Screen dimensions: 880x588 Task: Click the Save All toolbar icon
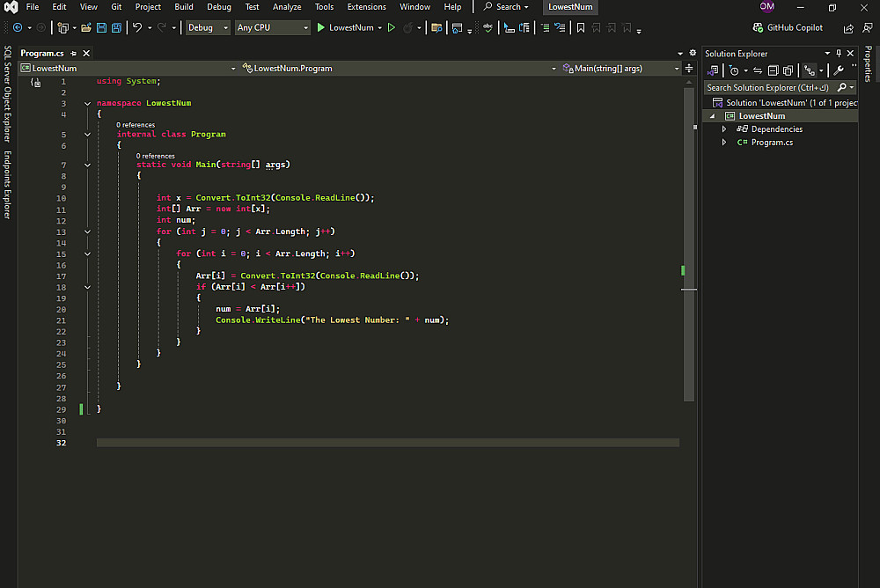coord(116,27)
